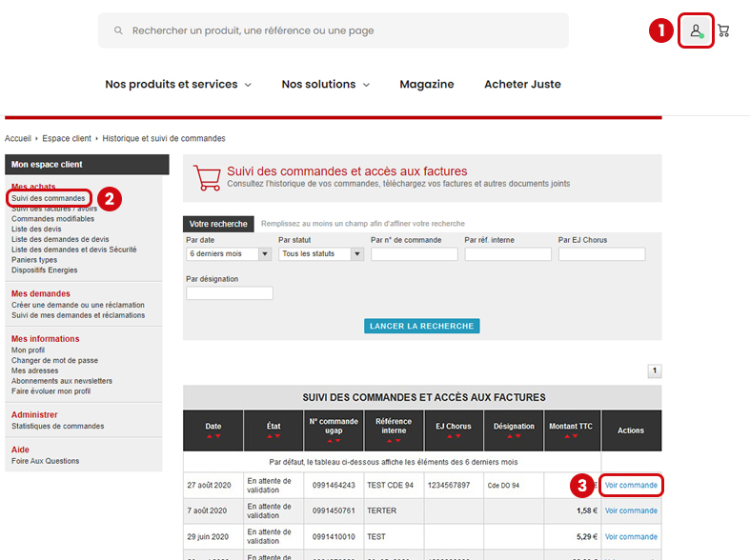Click down sort arrow under EJ Chorus
This screenshot has width=750, height=560.
point(457,436)
